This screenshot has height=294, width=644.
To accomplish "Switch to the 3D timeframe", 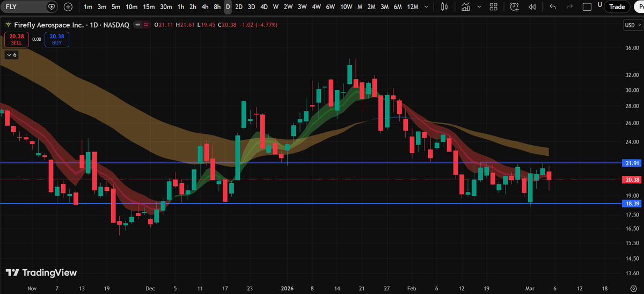I will 251,7.
